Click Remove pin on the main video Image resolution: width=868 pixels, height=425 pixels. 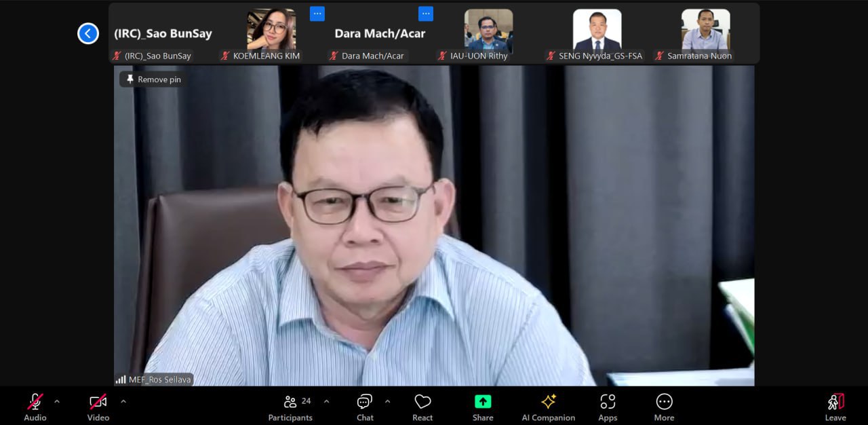tap(153, 79)
